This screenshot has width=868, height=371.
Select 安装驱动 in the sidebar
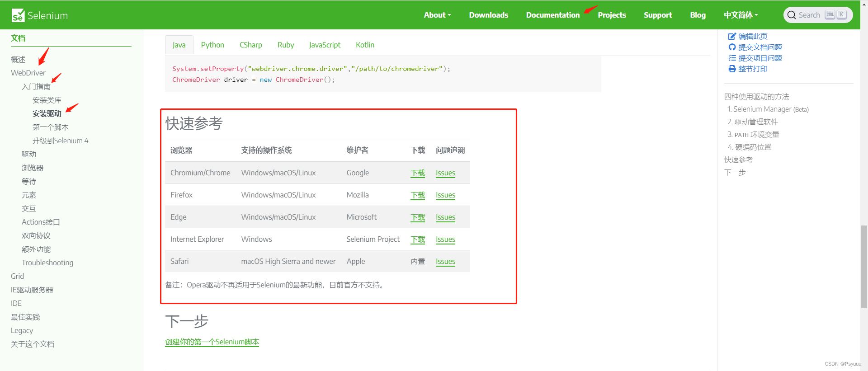[47, 113]
